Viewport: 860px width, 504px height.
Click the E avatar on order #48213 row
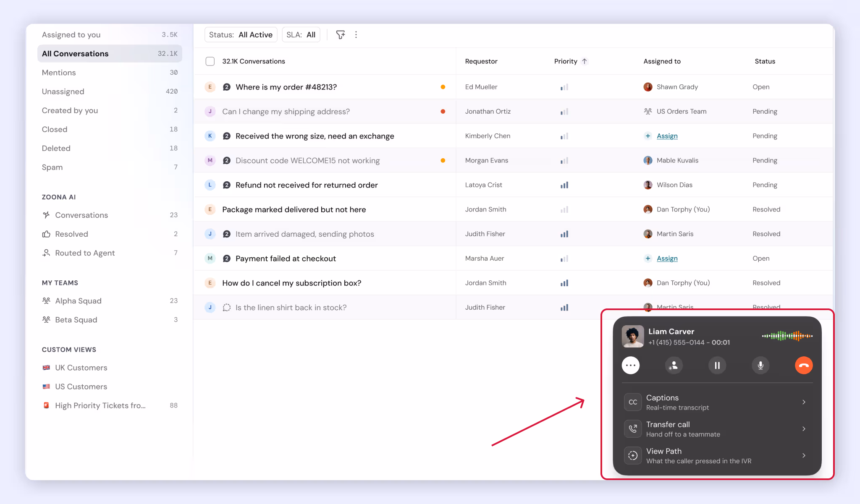(210, 87)
